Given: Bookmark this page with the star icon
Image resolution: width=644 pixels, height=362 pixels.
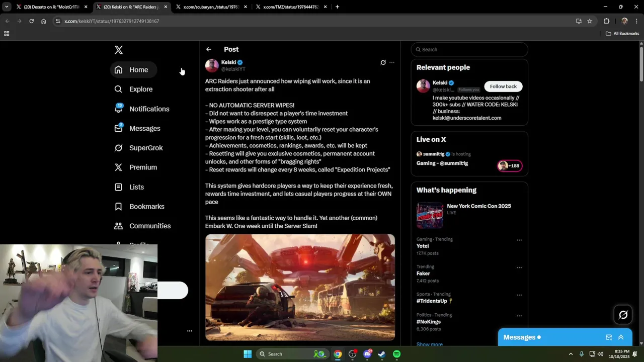Looking at the screenshot, I should click(590, 21).
